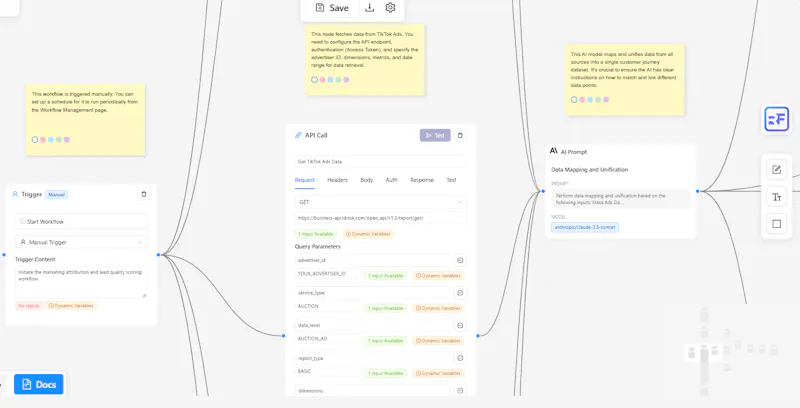Remove the dimensions query parameter
The height and width of the screenshot is (408, 800).
pos(460,391)
